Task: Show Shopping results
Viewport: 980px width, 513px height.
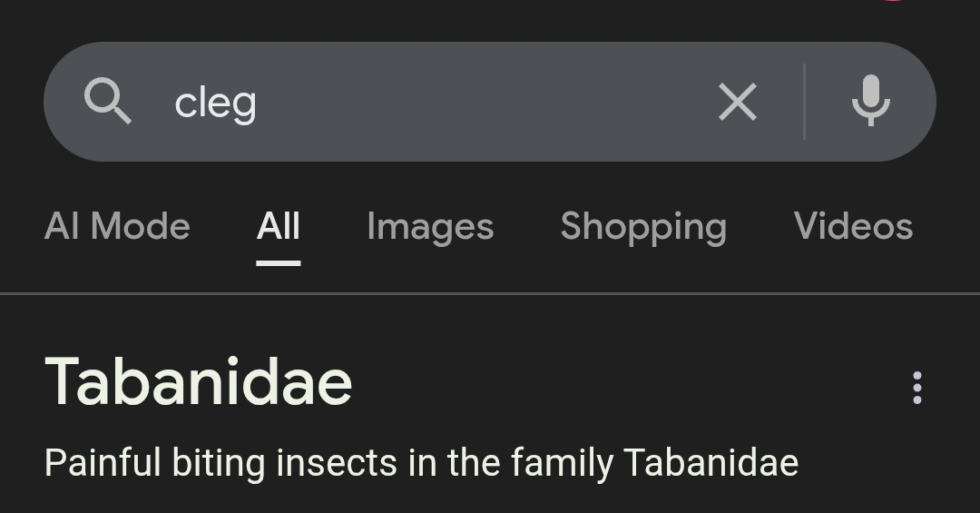Action: click(x=643, y=226)
